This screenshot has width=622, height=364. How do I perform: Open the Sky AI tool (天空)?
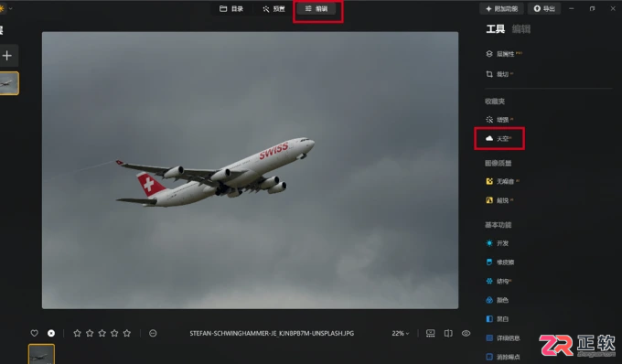(x=499, y=138)
